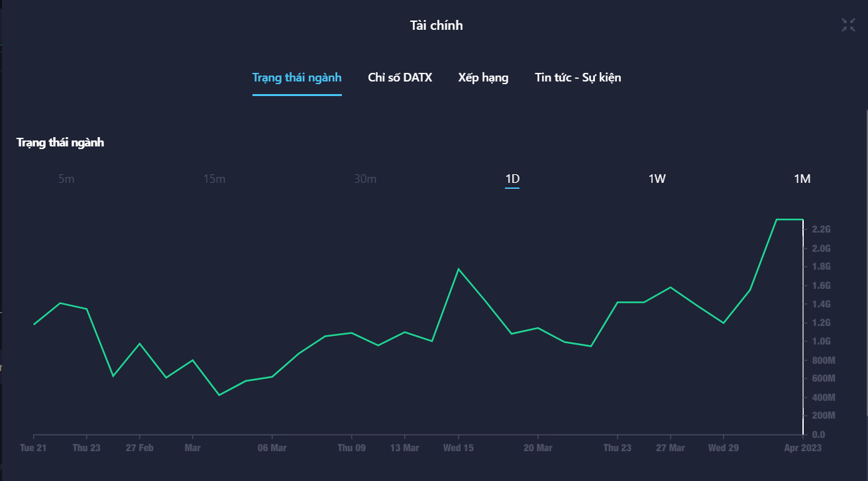The height and width of the screenshot is (481, 868).
Task: Select the 1D interval option
Action: pos(512,179)
